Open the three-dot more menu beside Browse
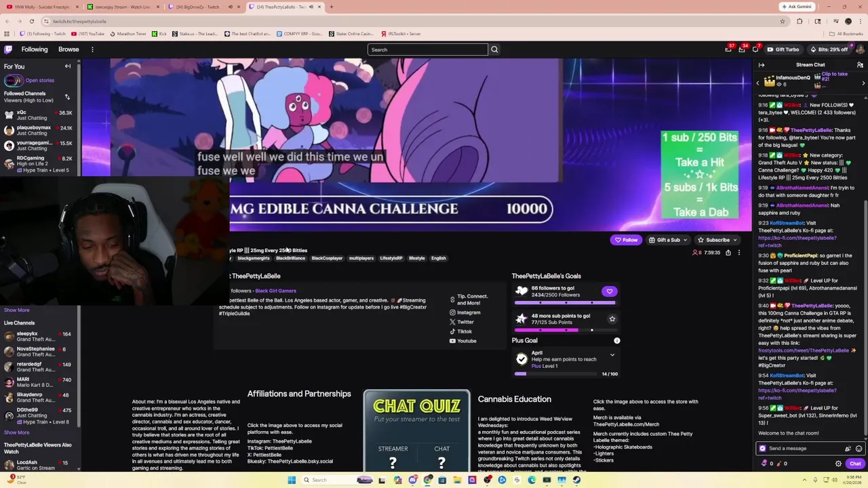Viewport: 868px width, 488px height. [92, 49]
